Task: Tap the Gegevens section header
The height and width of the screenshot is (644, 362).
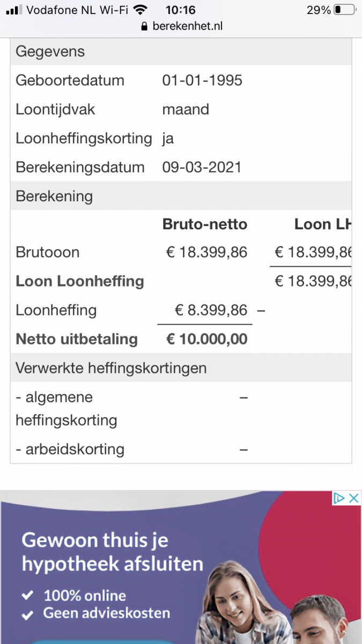Action: [50, 52]
